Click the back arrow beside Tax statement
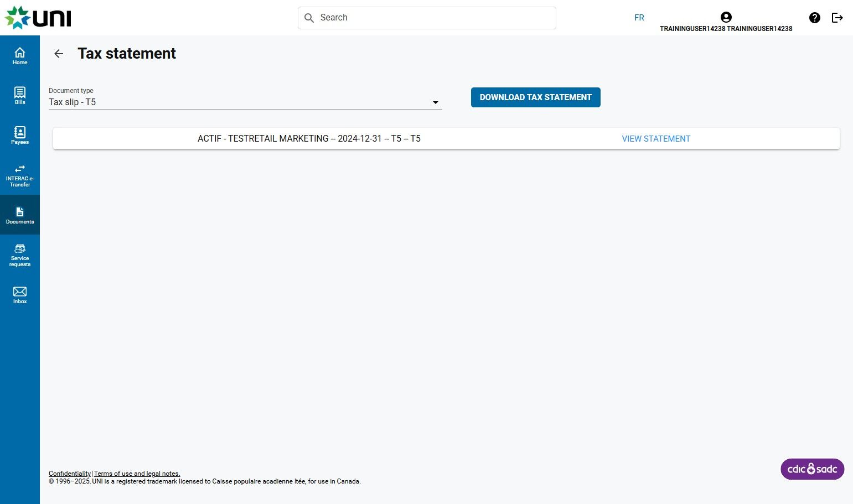Screen dimensions: 853x504 coord(59,54)
